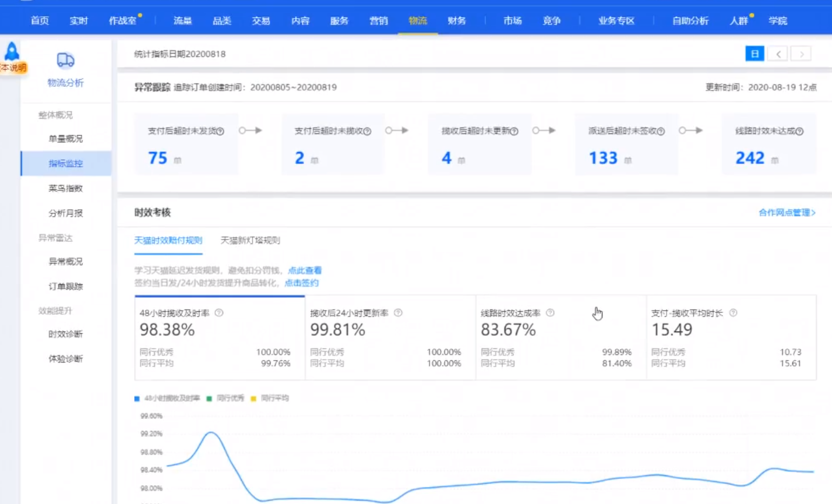Click the value 75 under 支付后超时未发货
The image size is (832, 504).
pos(157,158)
